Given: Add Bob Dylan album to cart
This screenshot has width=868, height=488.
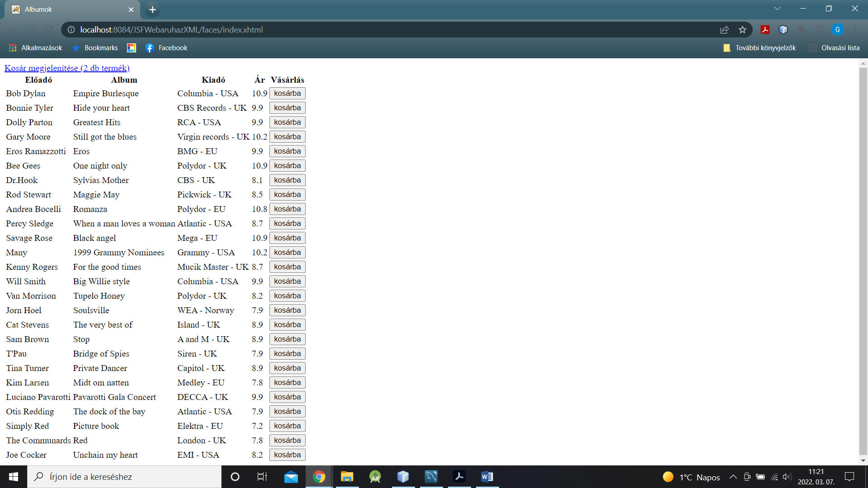Looking at the screenshot, I should pos(287,94).
